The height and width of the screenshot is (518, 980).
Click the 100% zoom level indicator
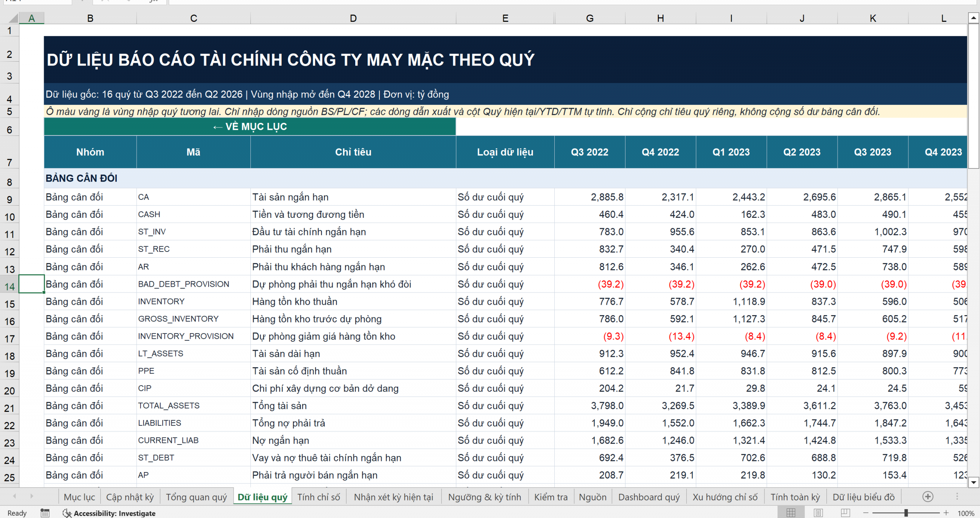point(966,513)
